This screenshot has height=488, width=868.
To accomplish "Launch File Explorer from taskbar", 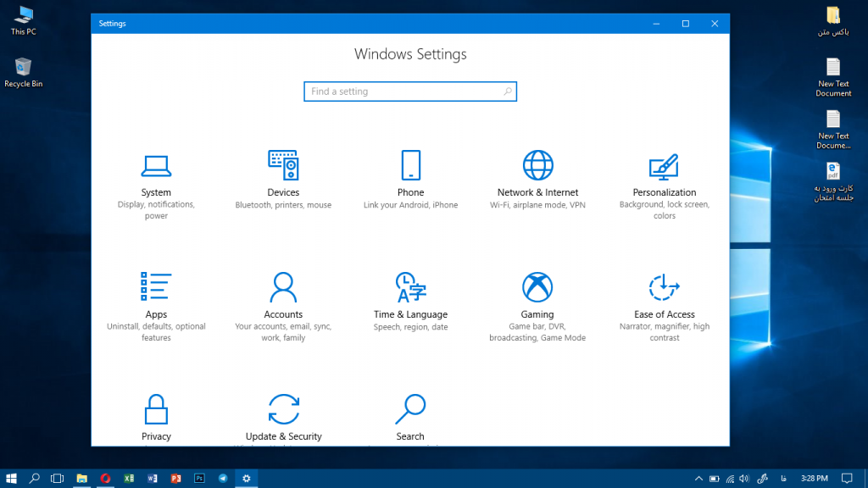I will coord(82,478).
